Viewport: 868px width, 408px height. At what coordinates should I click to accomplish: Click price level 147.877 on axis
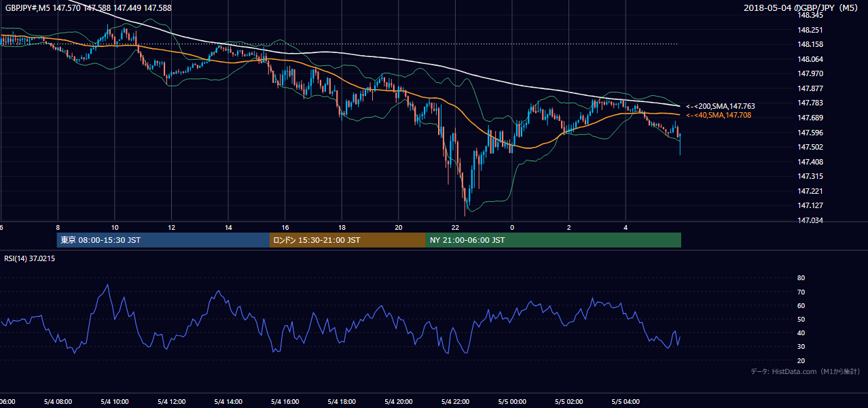point(810,88)
